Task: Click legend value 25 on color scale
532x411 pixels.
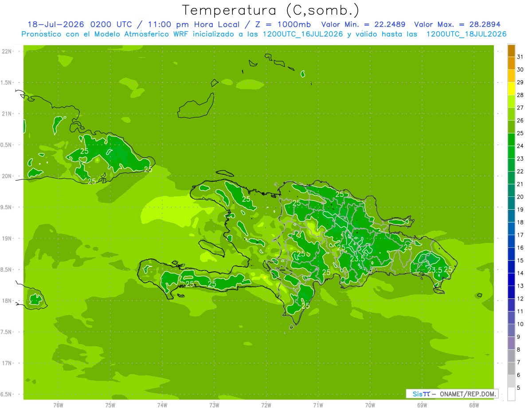Action: [x=520, y=133]
